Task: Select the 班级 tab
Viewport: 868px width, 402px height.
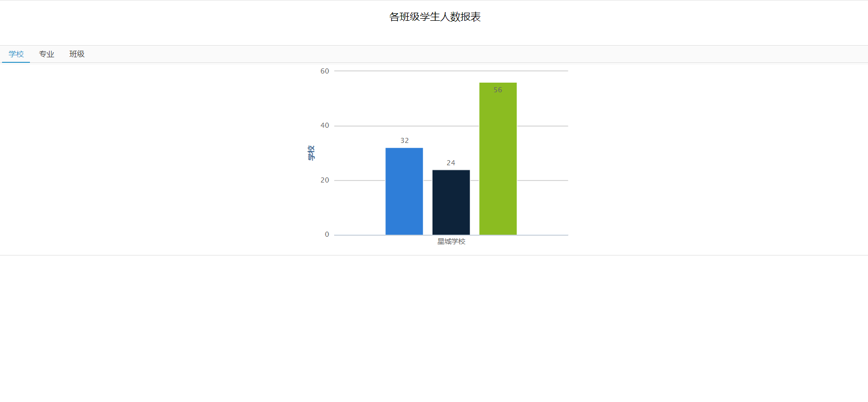Action: [77, 54]
